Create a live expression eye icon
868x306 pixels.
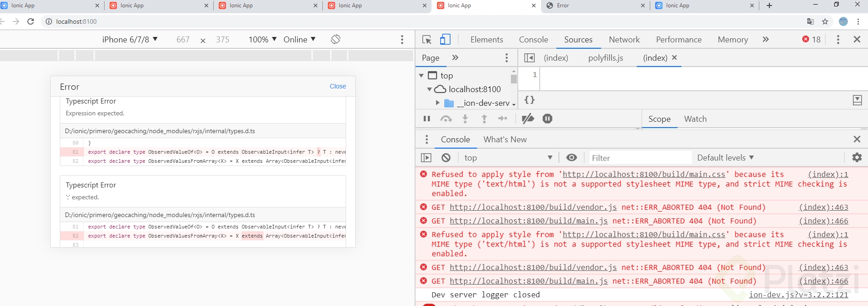point(572,157)
